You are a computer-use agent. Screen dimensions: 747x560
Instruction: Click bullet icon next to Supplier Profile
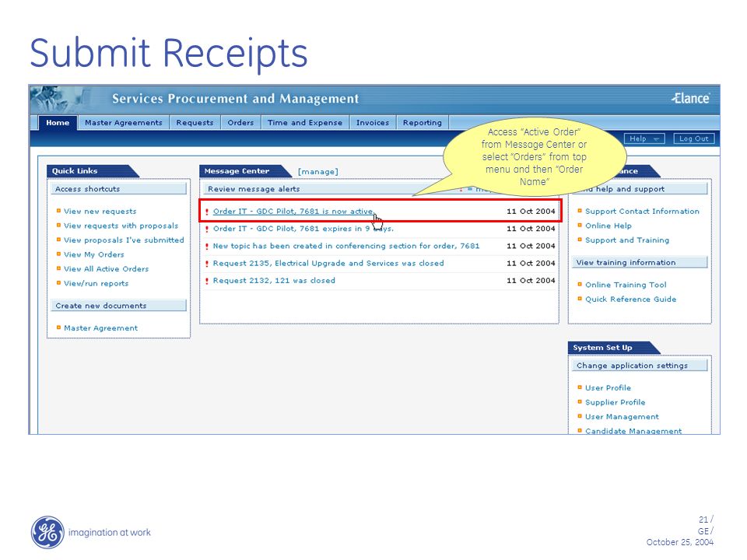pos(580,401)
